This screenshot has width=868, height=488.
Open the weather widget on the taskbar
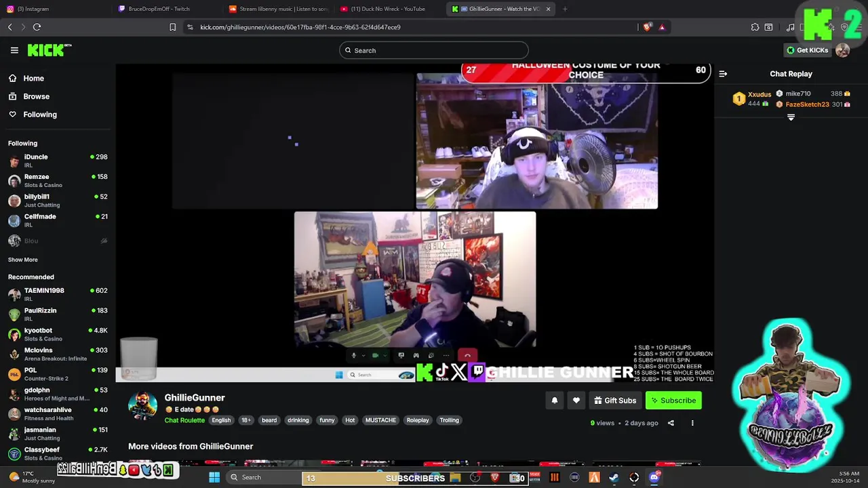point(31,476)
